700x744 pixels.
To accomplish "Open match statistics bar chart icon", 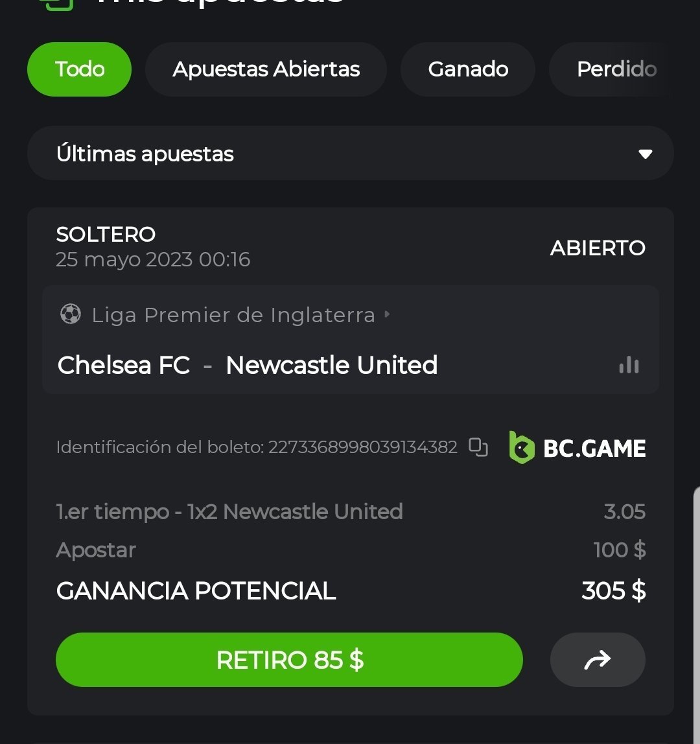I will coord(629,366).
